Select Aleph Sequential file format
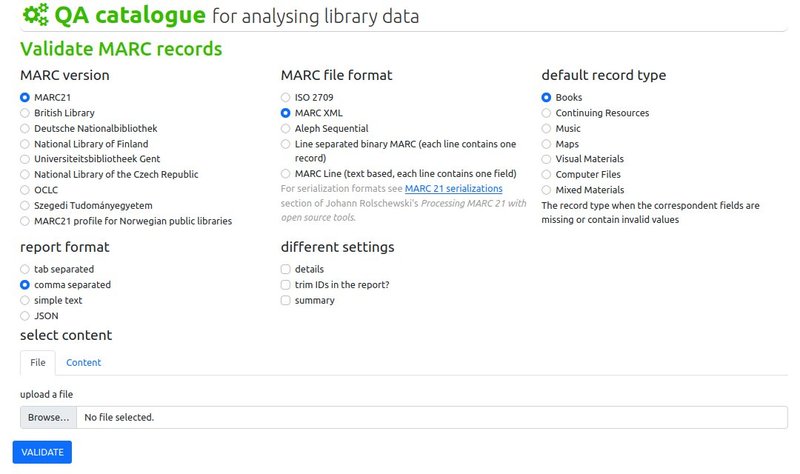The height and width of the screenshot is (474, 800). (x=285, y=129)
